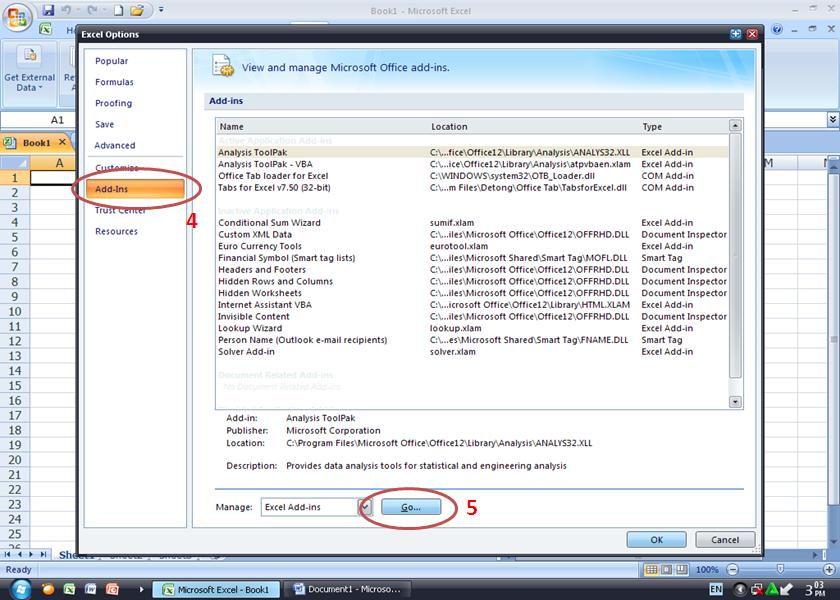Viewport: 840px width, 600px height.
Task: Select Save in Excel Options sidebar
Action: [104, 124]
